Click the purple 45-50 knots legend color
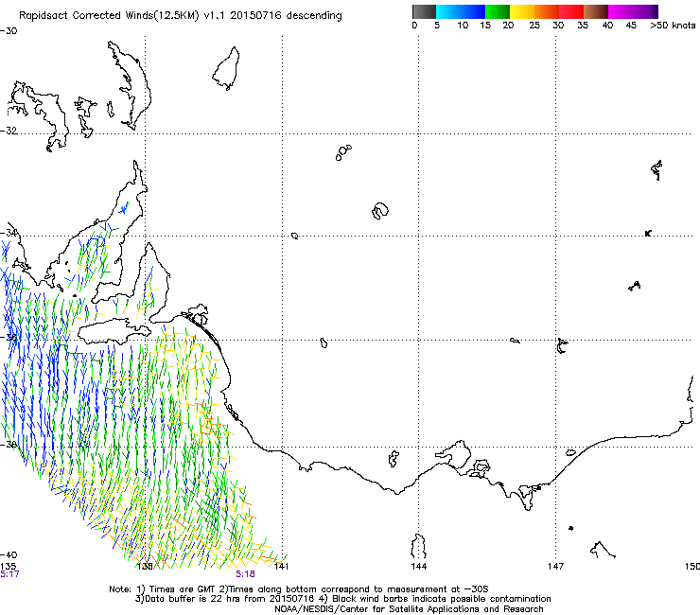The width and height of the screenshot is (700, 615). [x=645, y=11]
